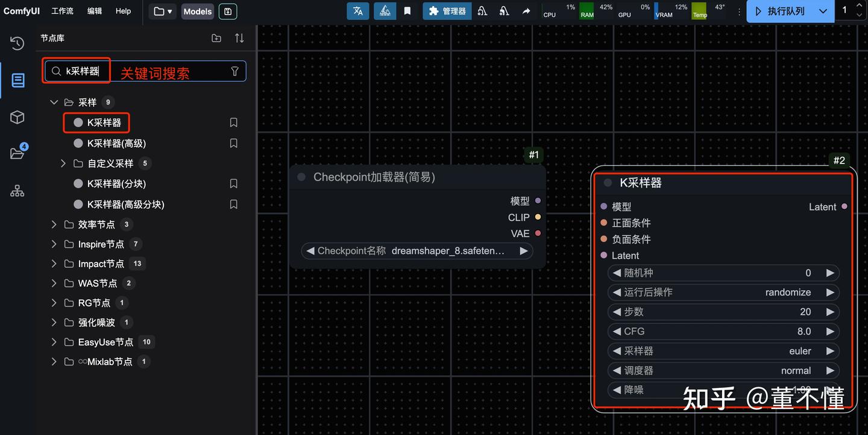Expand the EasyUse节点 folder
Viewport: 868px width, 435px height.
point(54,342)
